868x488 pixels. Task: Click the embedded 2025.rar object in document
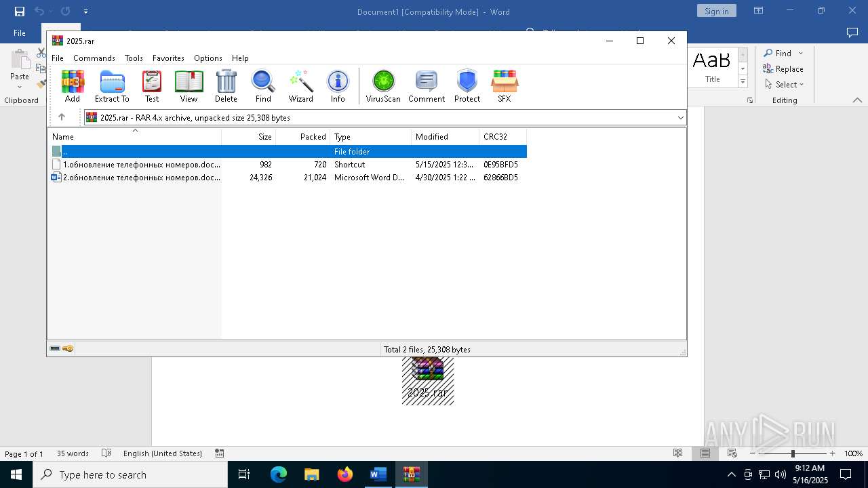pyautogui.click(x=428, y=381)
